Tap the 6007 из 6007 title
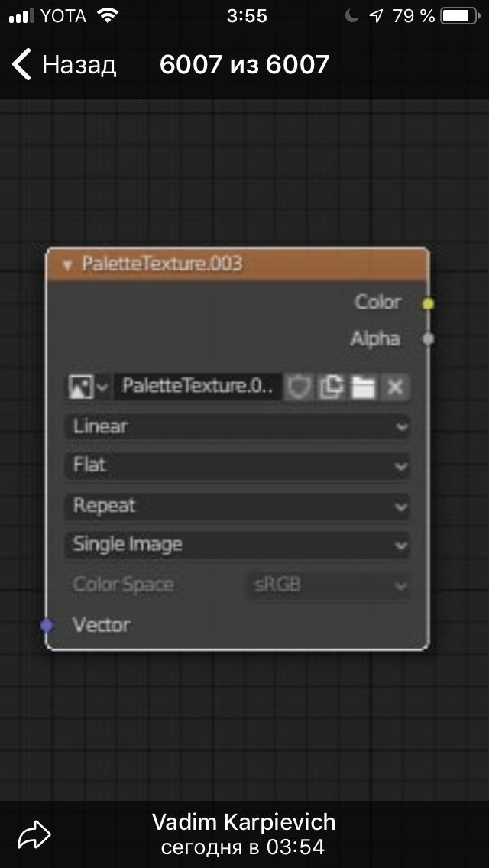The height and width of the screenshot is (868, 489). tap(244, 65)
